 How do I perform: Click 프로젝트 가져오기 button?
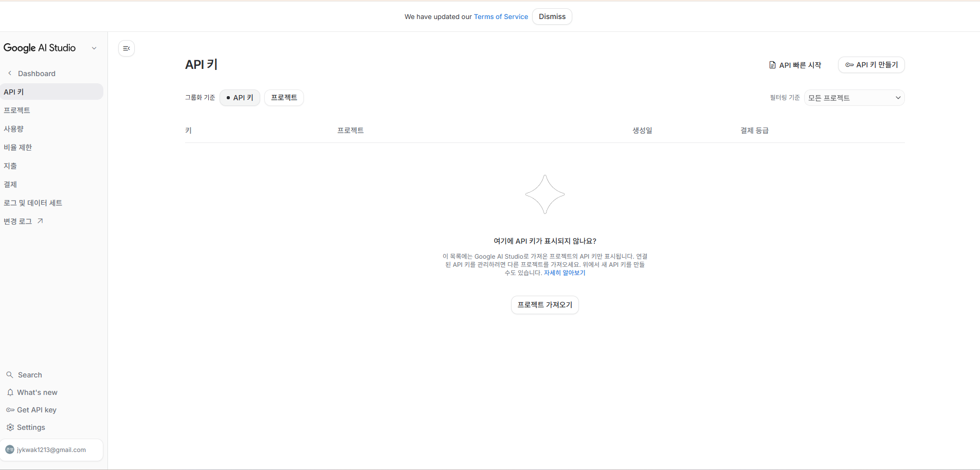tap(545, 305)
